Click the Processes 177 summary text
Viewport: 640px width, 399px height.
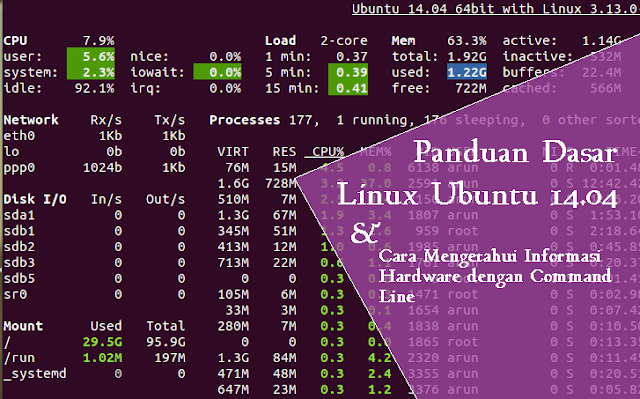coord(264,120)
